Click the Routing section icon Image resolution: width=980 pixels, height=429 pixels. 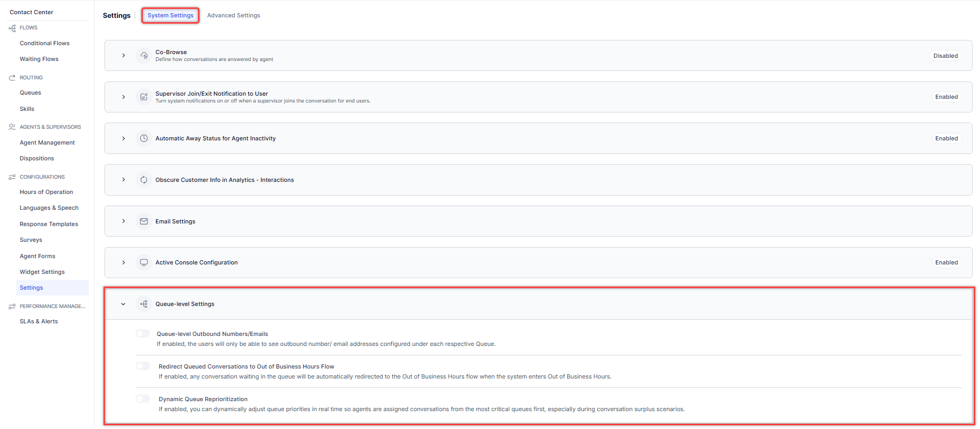pos(12,77)
